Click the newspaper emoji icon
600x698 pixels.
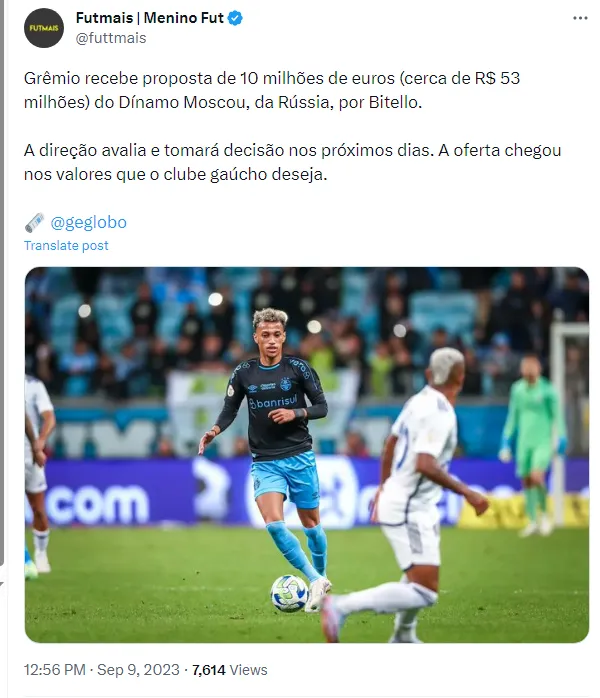[x=34, y=223]
